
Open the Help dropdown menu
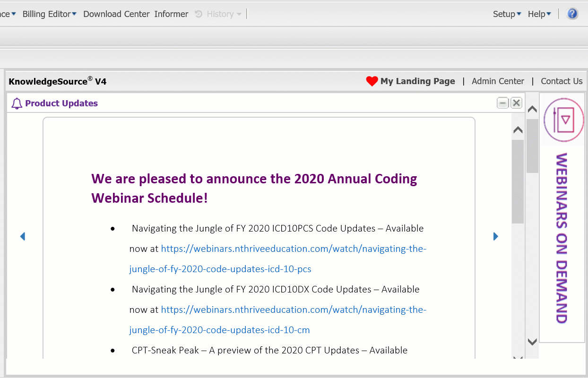tap(539, 14)
